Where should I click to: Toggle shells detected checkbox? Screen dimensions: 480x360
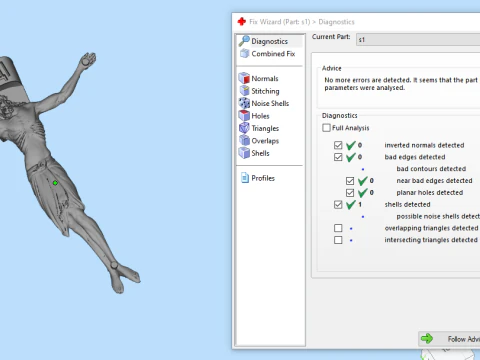click(338, 204)
